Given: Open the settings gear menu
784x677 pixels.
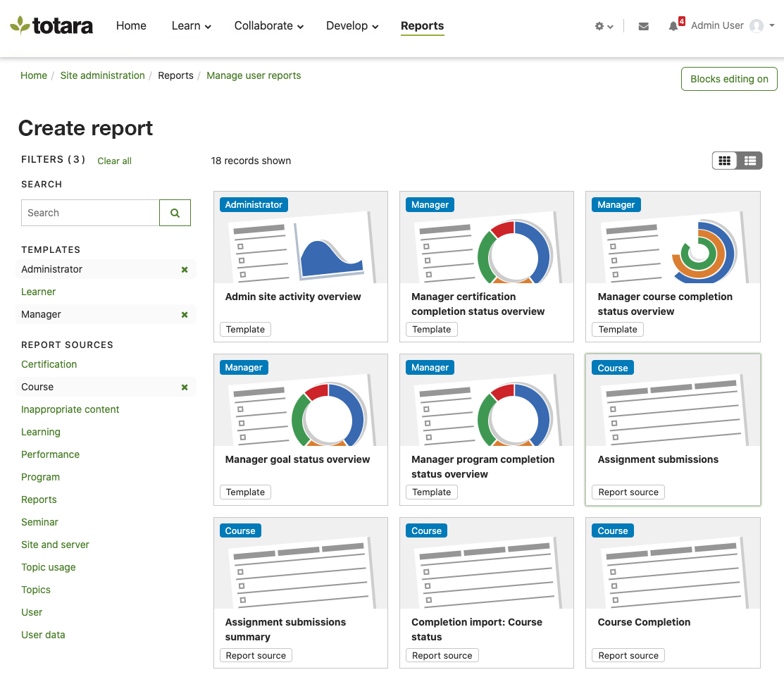Looking at the screenshot, I should point(603,26).
